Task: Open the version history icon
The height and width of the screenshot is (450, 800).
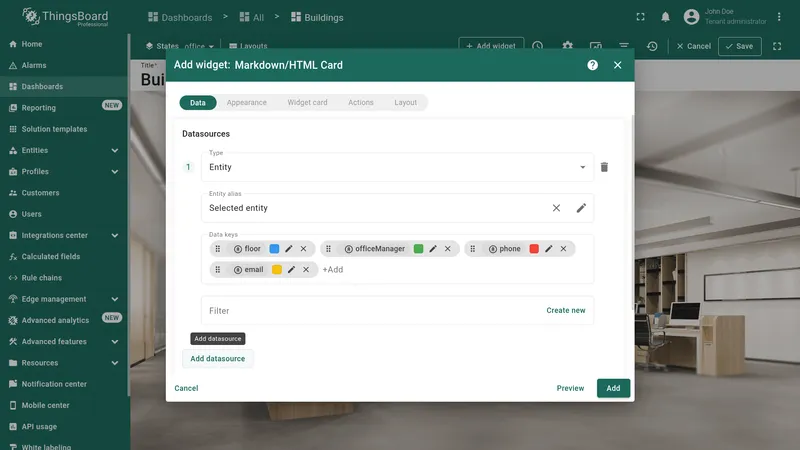Action: point(652,46)
